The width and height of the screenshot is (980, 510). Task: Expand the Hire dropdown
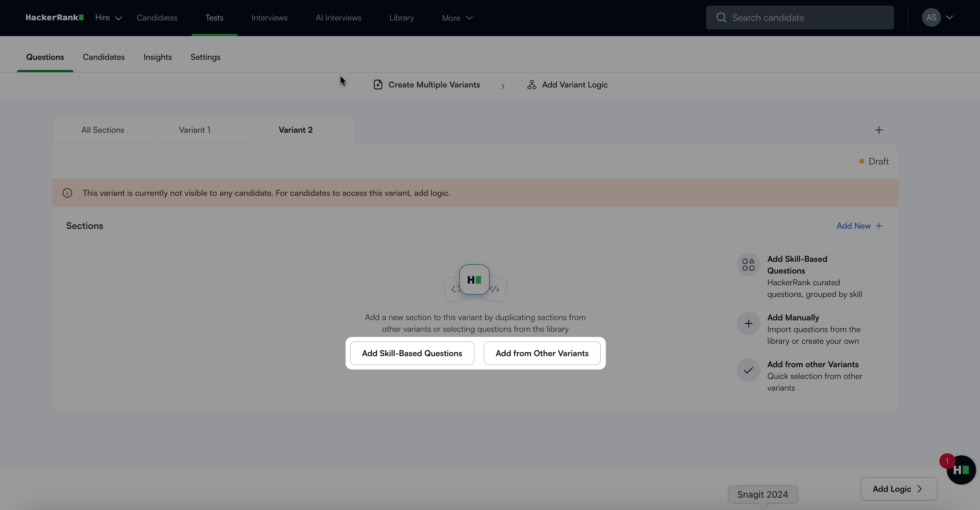108,18
